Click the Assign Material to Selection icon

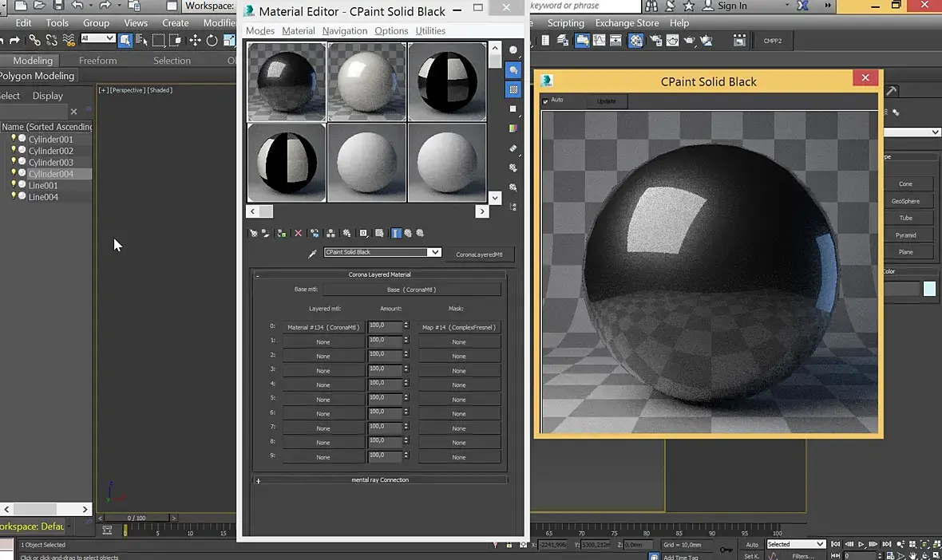point(282,233)
